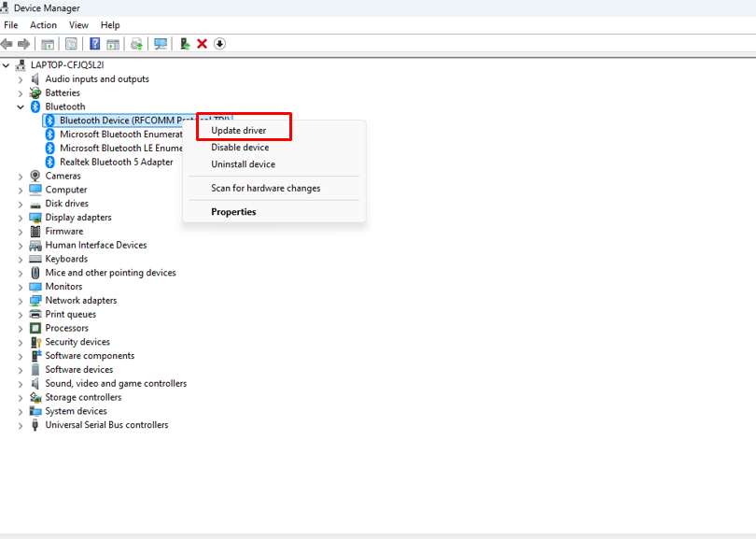Expand the Network adapters category

coord(21,301)
